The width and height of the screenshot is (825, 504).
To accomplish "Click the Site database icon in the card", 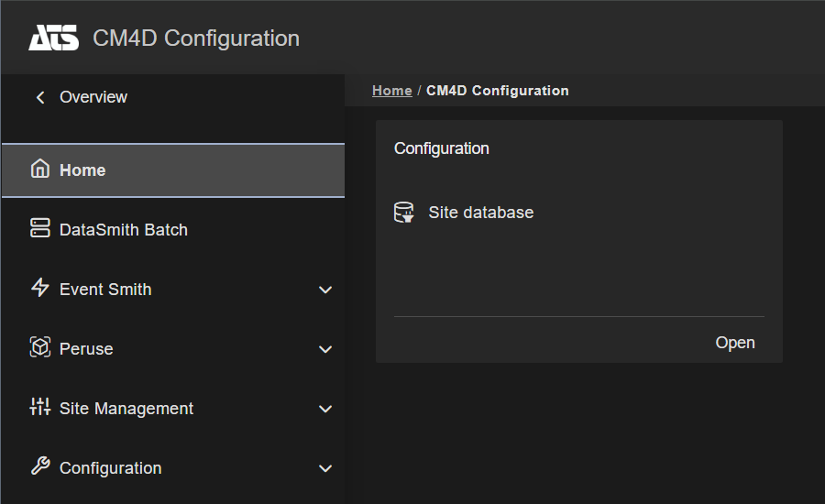I will [403, 213].
